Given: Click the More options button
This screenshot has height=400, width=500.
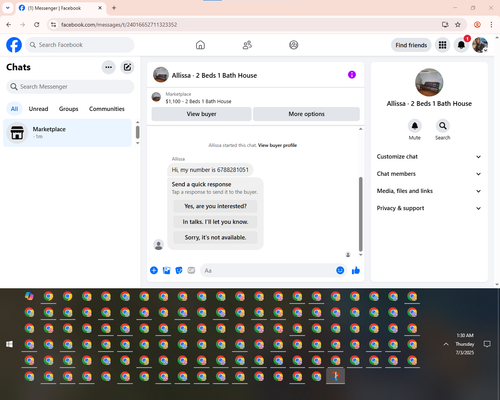Looking at the screenshot, I should (x=306, y=114).
